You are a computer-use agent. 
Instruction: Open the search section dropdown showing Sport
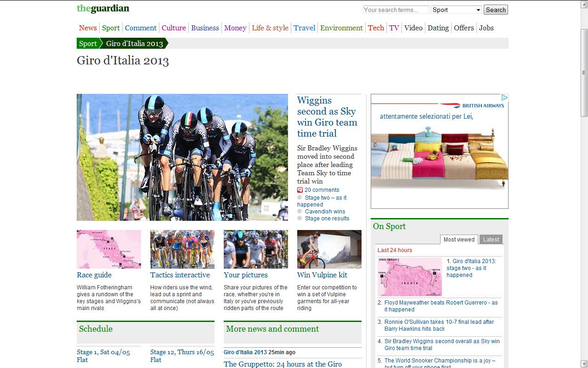click(456, 10)
